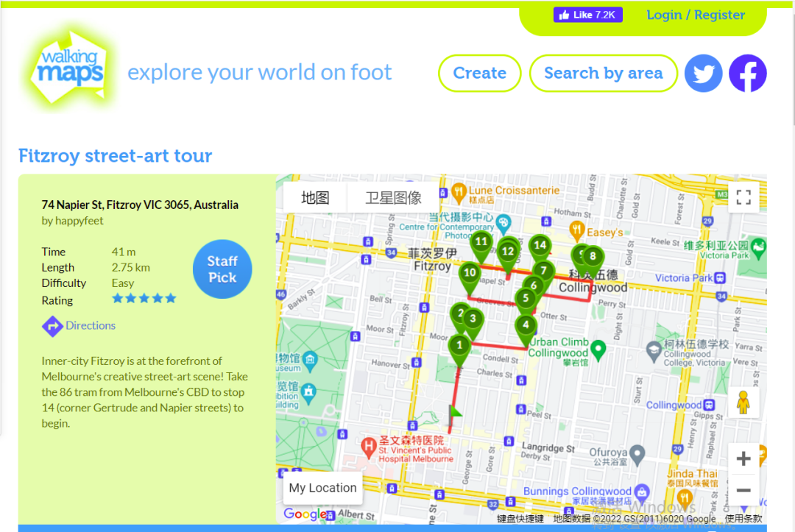Click Victoria Park station icon
This screenshot has width=795, height=532.
click(720, 277)
